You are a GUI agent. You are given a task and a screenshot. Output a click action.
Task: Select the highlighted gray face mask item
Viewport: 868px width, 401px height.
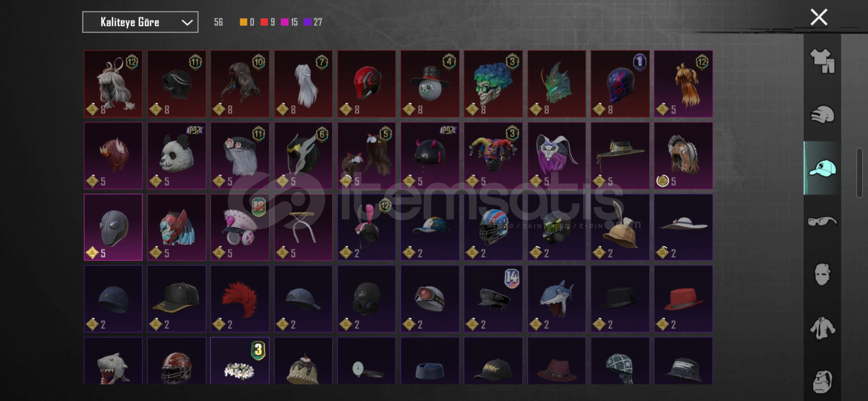[113, 227]
